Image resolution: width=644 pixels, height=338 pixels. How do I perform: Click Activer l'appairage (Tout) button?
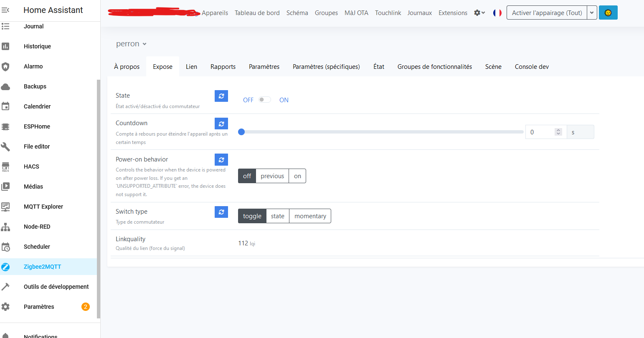[547, 13]
